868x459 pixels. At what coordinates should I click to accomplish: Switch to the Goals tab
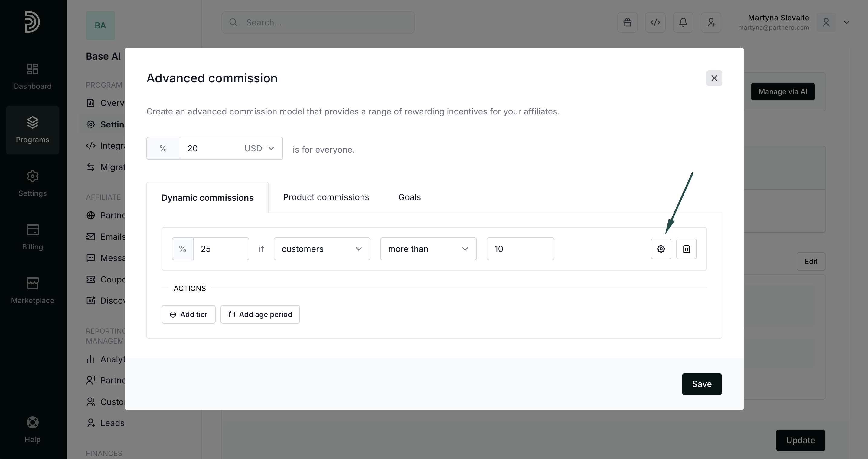410,197
